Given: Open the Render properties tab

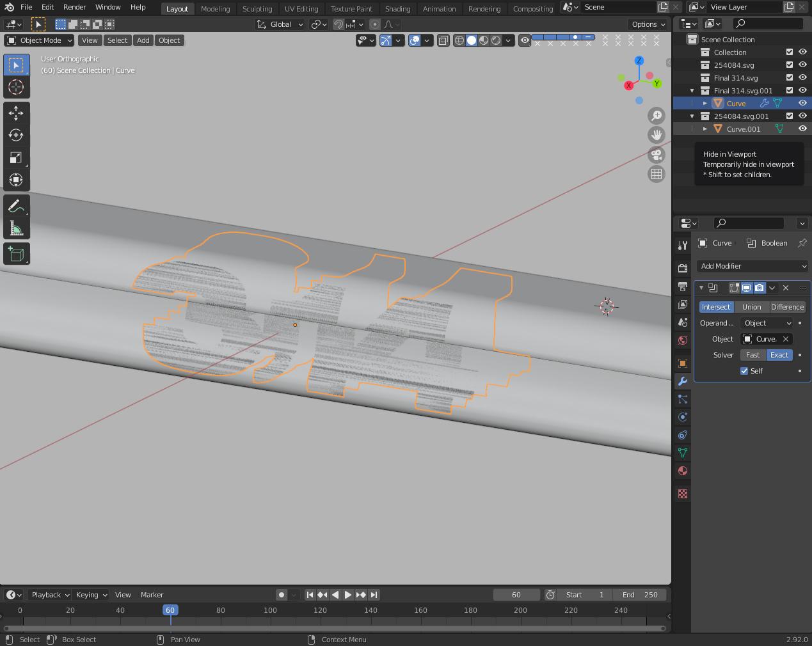Looking at the screenshot, I should click(683, 268).
